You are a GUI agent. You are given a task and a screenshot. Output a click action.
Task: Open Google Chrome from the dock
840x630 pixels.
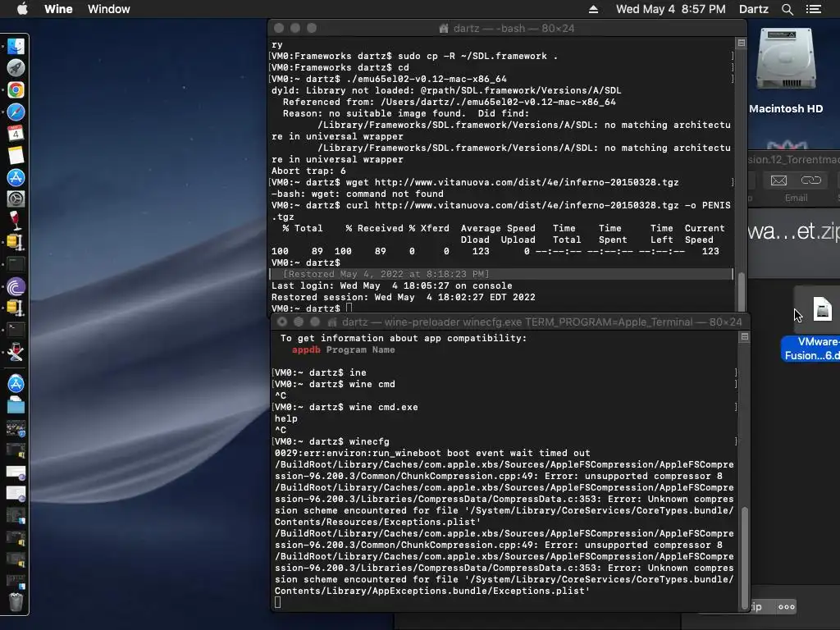point(16,90)
